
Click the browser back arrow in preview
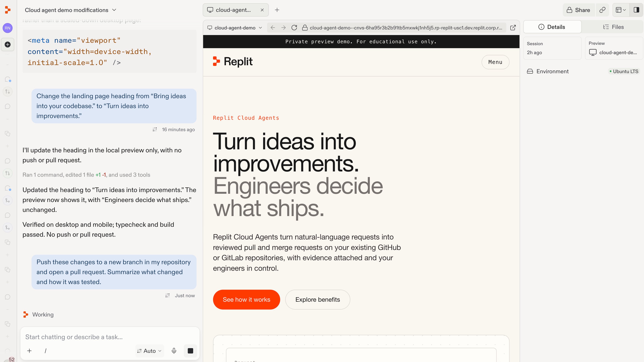(x=273, y=28)
